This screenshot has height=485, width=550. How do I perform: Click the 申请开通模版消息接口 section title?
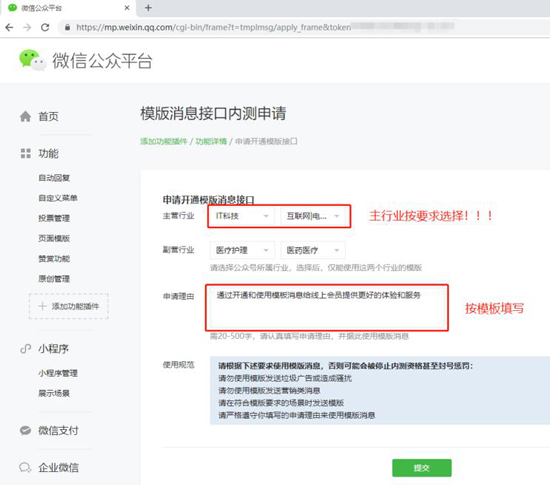208,200
